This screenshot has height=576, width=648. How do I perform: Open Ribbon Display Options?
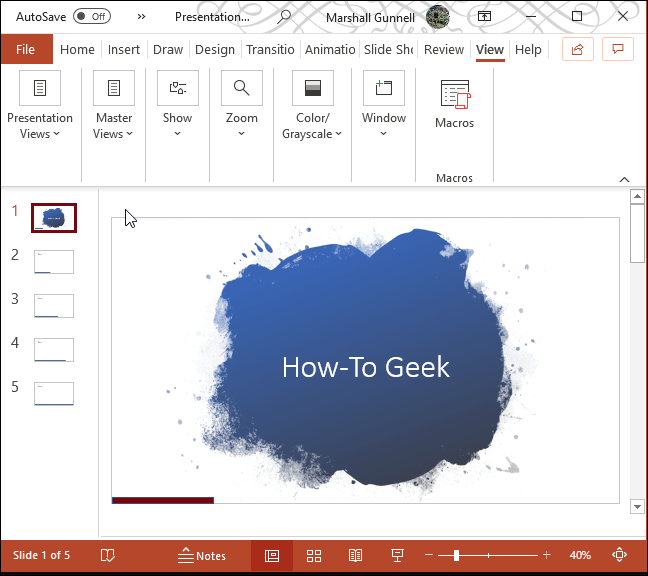(484, 16)
